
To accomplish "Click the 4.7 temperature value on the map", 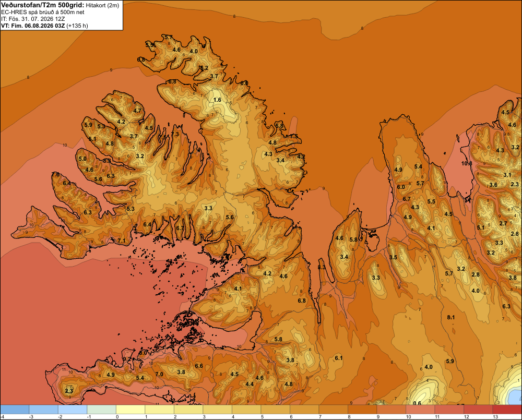I will pyautogui.click(x=137, y=111).
